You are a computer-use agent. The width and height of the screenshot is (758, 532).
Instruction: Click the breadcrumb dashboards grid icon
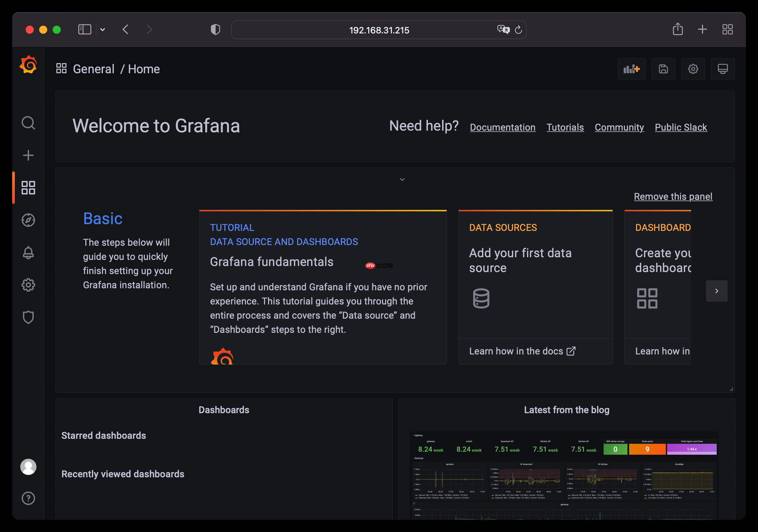[61, 68]
